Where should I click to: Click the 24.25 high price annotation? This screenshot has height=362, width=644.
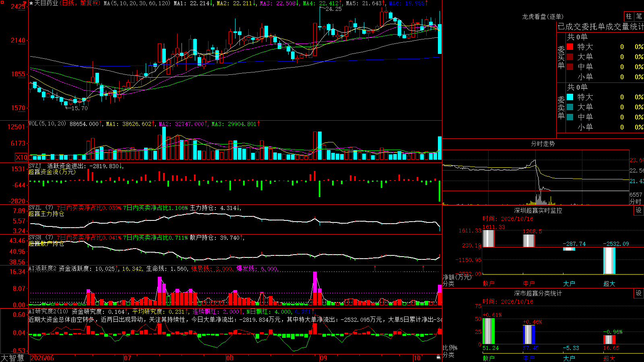[x=333, y=9]
